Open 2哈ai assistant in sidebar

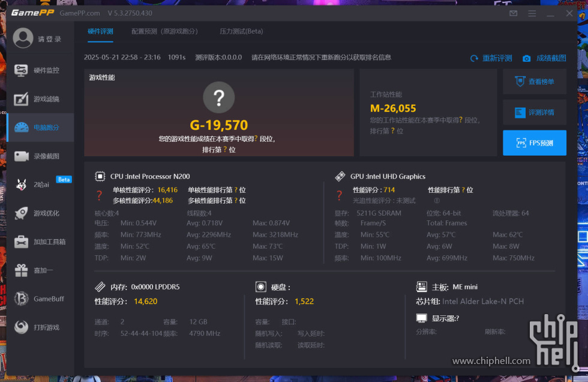(41, 184)
